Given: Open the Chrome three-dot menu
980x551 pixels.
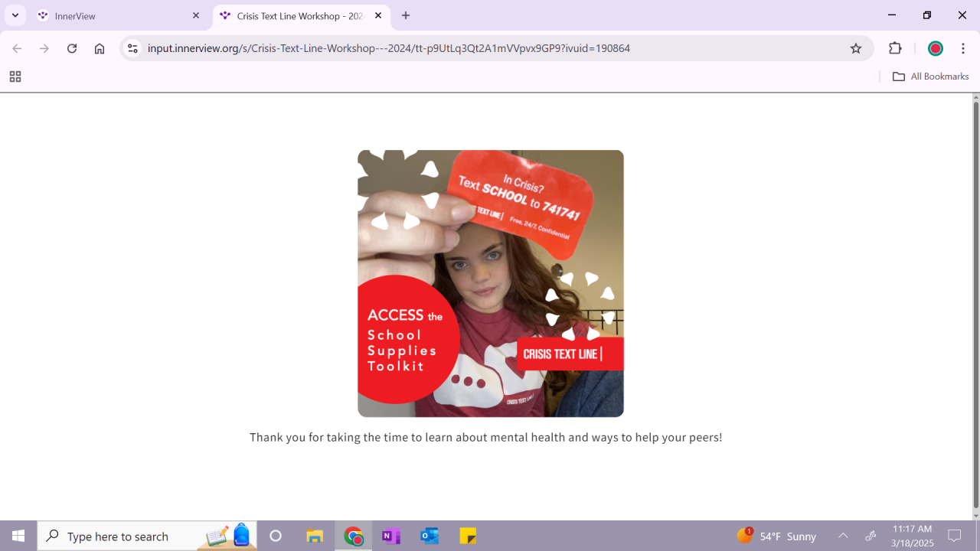Looking at the screenshot, I should tap(963, 48).
